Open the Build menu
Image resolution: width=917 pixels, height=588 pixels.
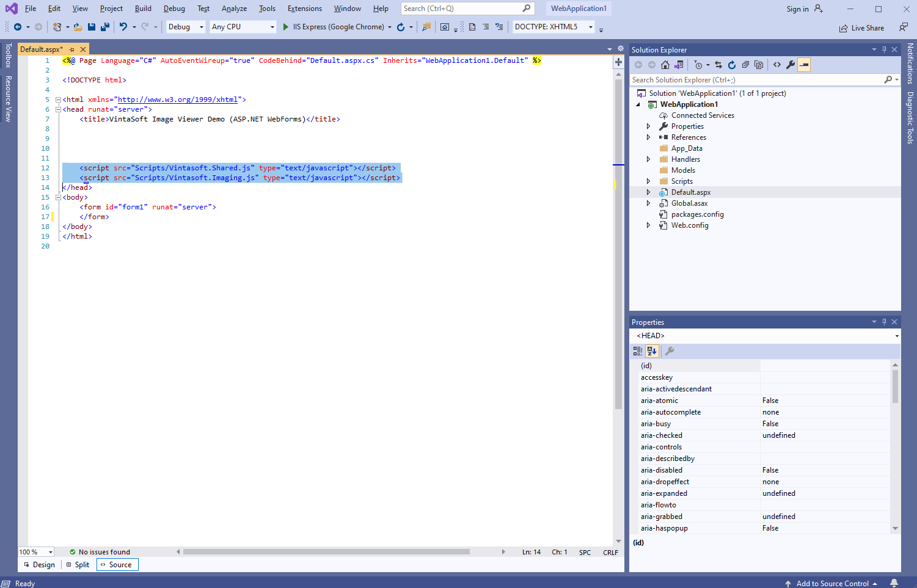point(143,9)
